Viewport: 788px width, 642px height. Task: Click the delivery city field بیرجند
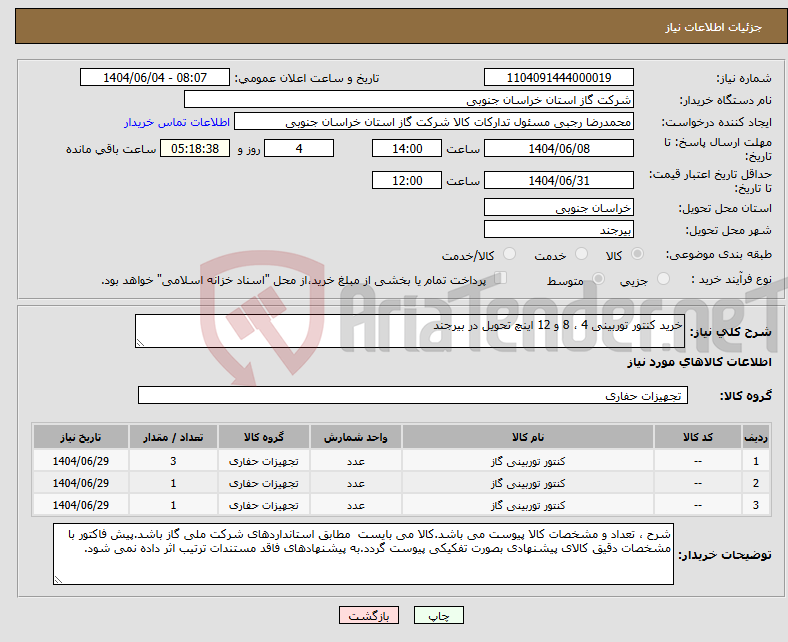point(559,229)
